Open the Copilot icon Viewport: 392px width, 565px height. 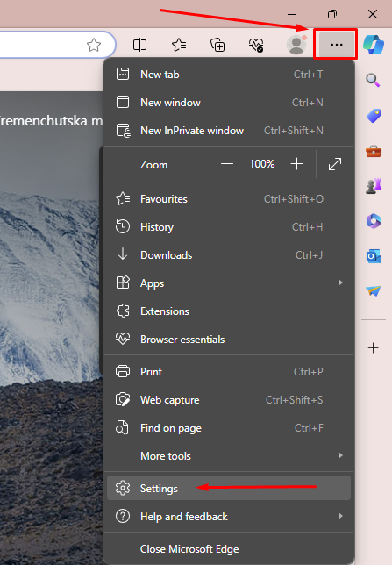click(x=374, y=45)
